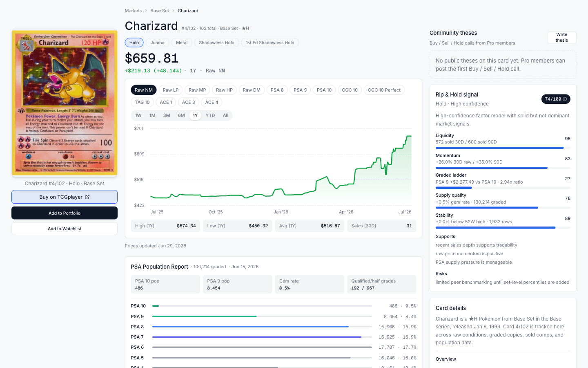Click the Low (1Y) $450.32 stat
Viewport: 588px width, 368px height.
point(238,226)
